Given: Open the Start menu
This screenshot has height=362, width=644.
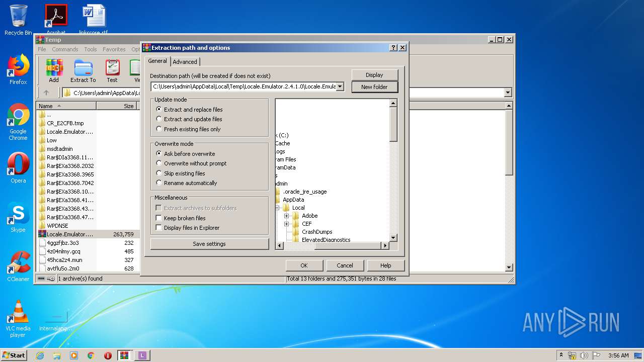Looking at the screenshot, I should coord(14,355).
